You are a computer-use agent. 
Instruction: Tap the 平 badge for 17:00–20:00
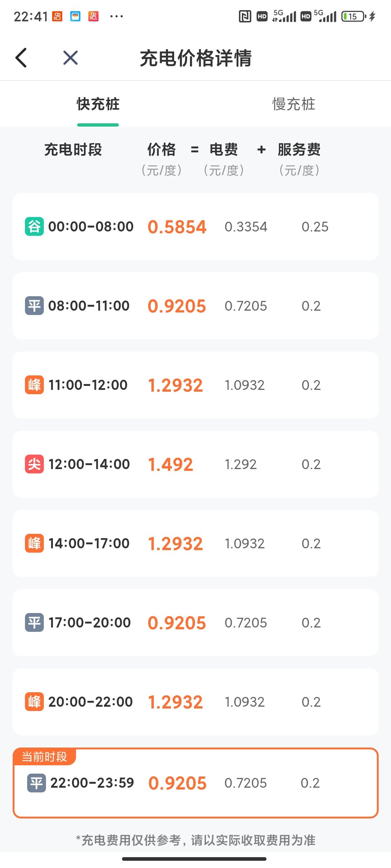click(34, 622)
